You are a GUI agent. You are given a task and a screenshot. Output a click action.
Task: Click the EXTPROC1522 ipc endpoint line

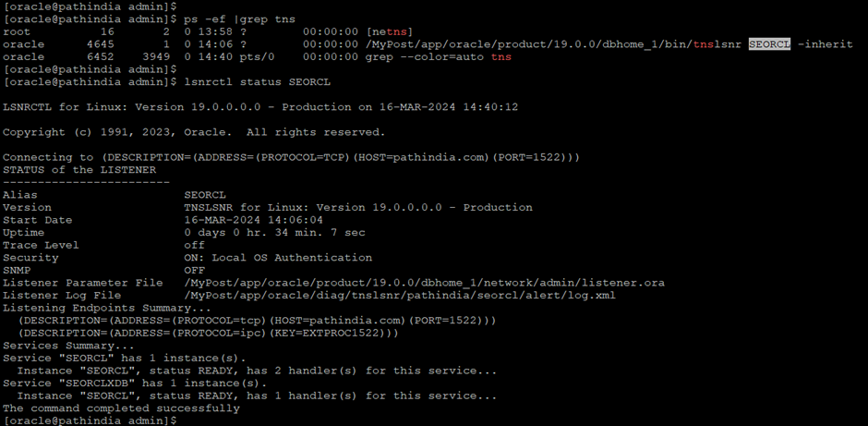pos(208,333)
